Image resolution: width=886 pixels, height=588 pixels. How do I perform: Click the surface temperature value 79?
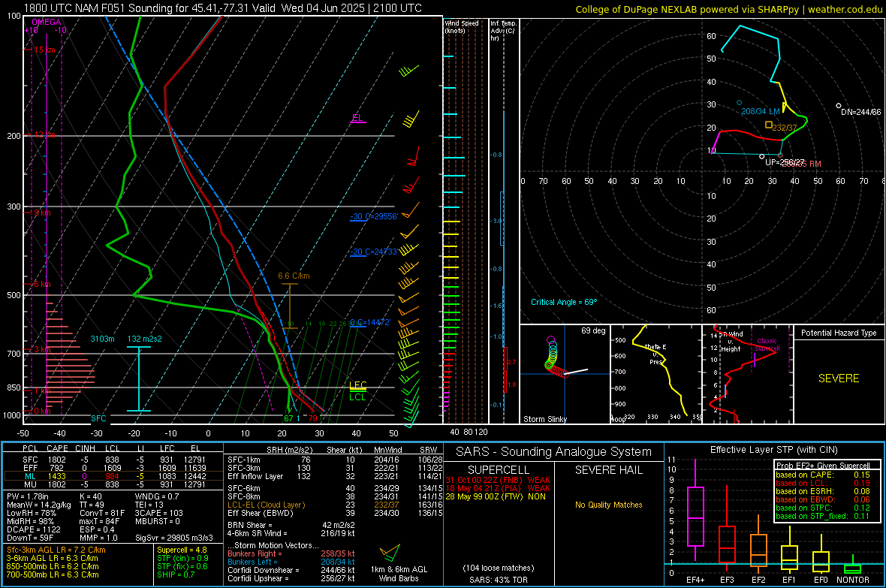[312, 418]
